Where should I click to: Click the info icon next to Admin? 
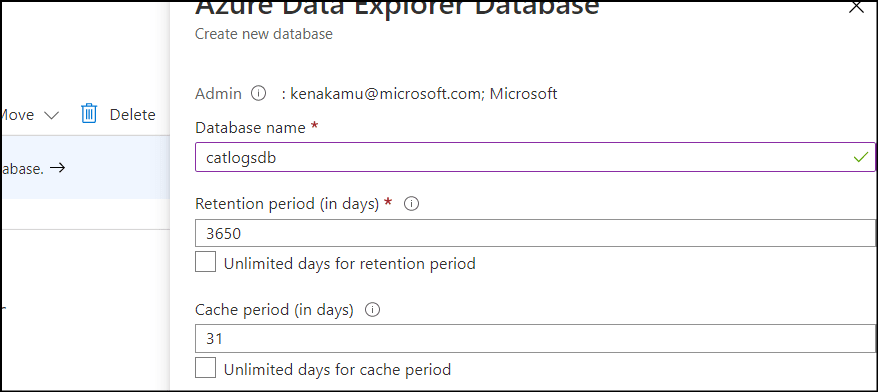(258, 94)
